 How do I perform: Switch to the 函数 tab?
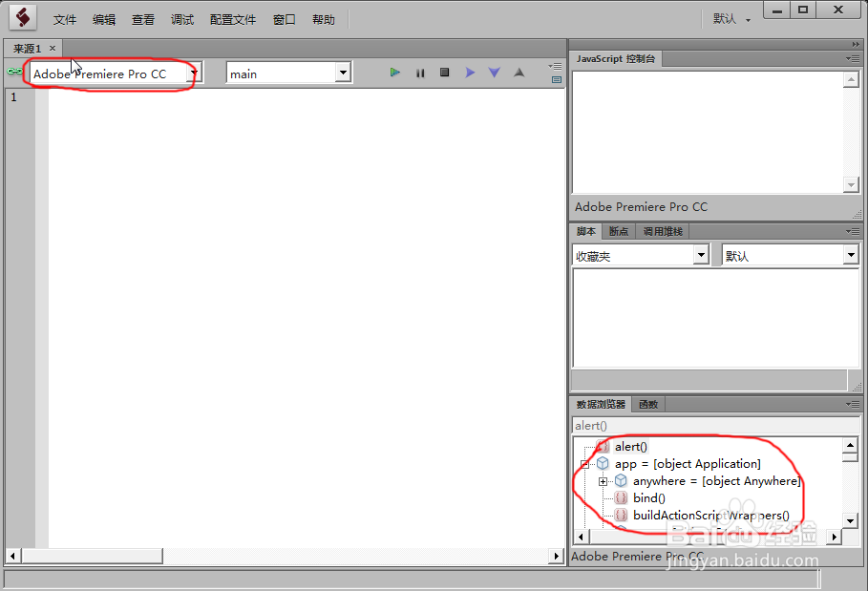(x=648, y=405)
